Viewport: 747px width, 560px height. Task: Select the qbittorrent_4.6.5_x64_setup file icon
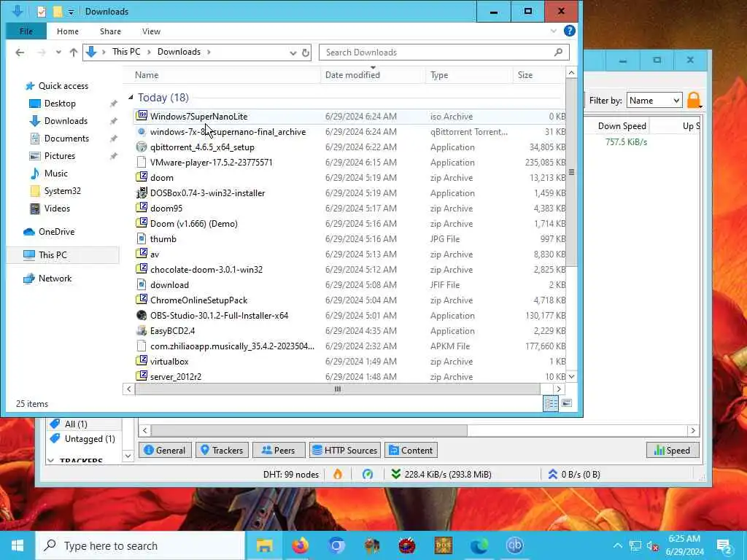click(x=142, y=147)
